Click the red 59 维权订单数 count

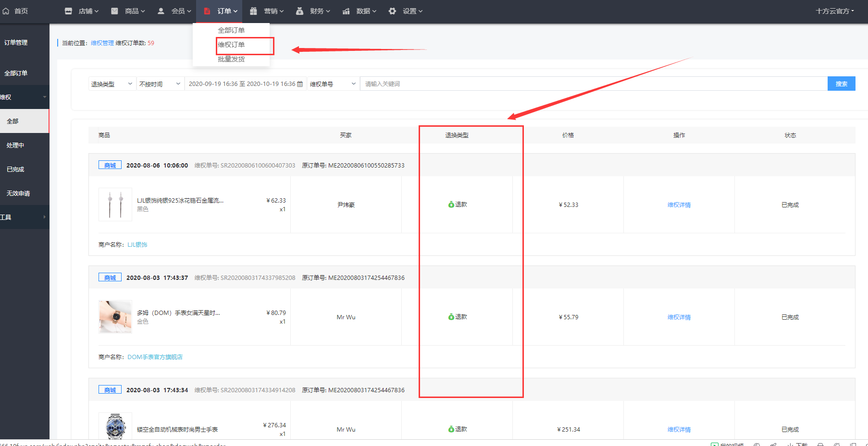pyautogui.click(x=151, y=43)
